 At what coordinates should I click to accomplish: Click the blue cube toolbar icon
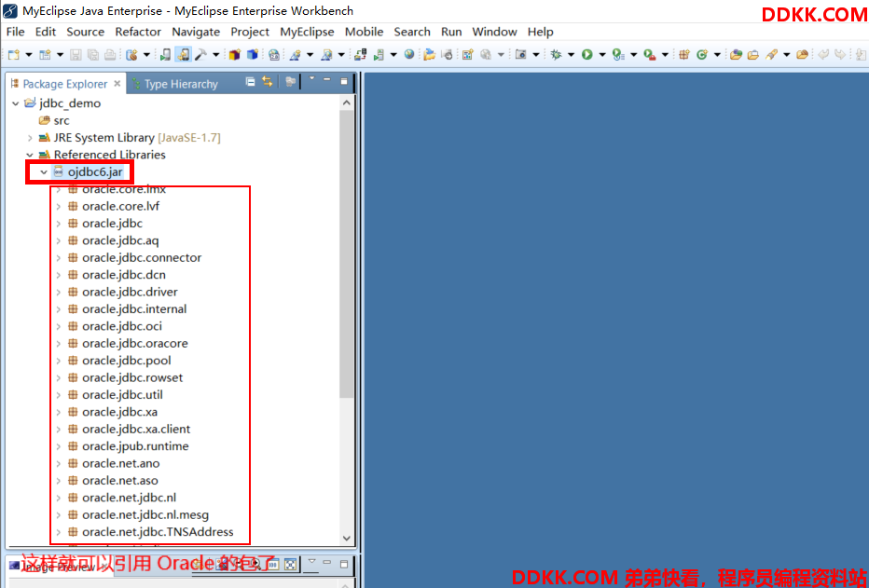252,54
